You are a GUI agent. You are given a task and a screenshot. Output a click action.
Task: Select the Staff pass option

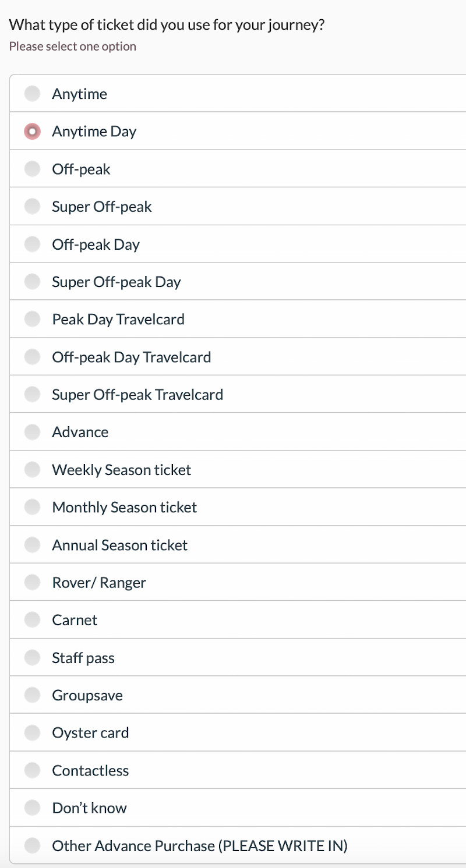33,658
